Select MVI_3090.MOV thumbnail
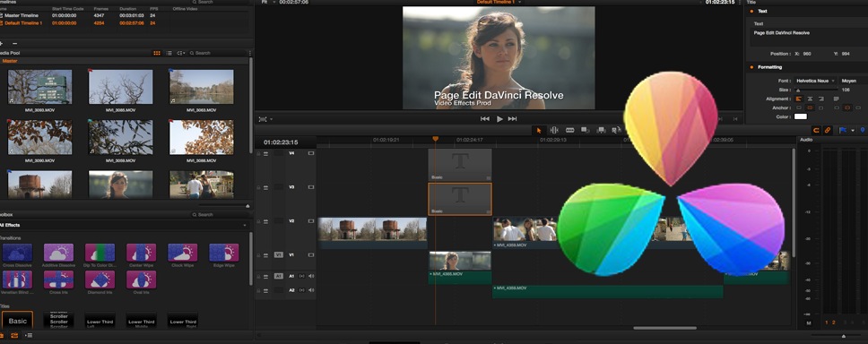The height and width of the screenshot is (344, 868). [39, 137]
